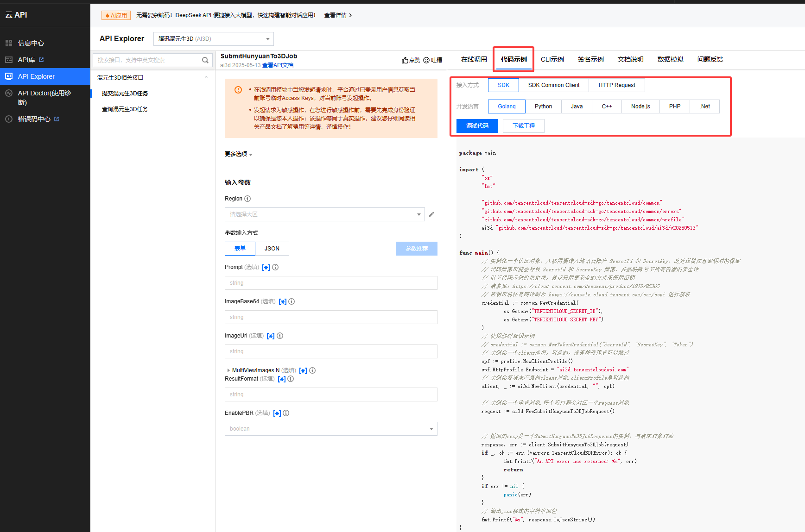This screenshot has width=805, height=532.
Task: Click the ResultFormat string input field
Action: click(331, 394)
